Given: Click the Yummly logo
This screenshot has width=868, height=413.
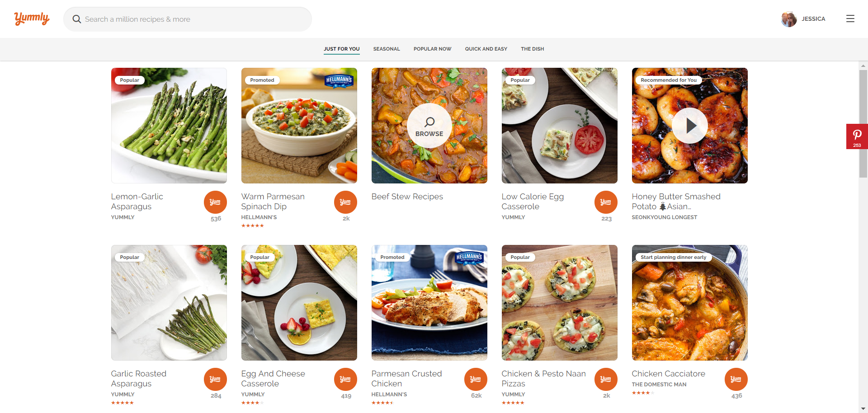Looking at the screenshot, I should click(32, 19).
